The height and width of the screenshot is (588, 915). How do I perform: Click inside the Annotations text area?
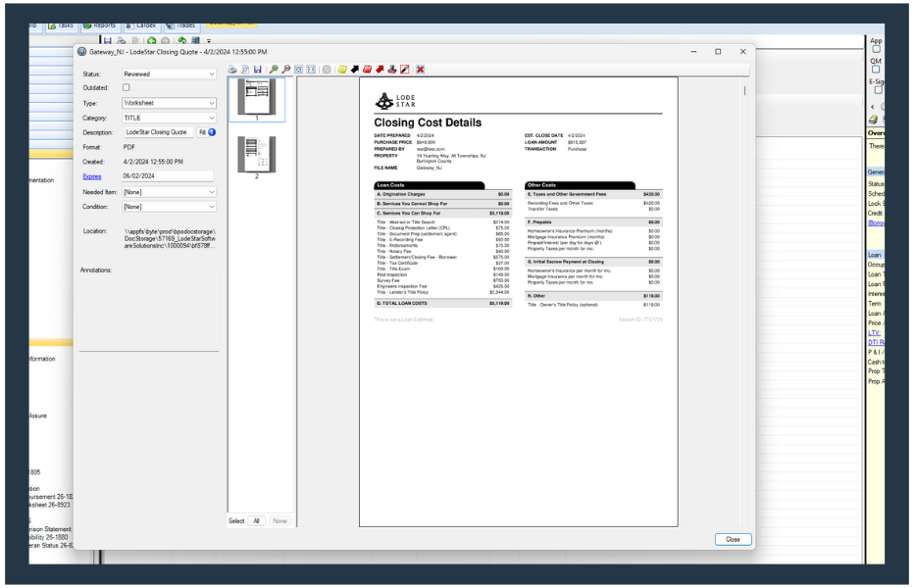click(149, 313)
